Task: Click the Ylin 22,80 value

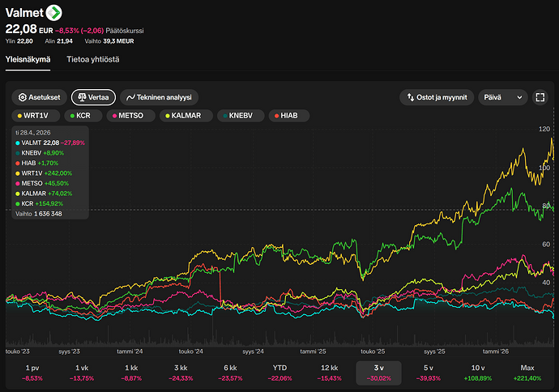Action: (x=19, y=41)
